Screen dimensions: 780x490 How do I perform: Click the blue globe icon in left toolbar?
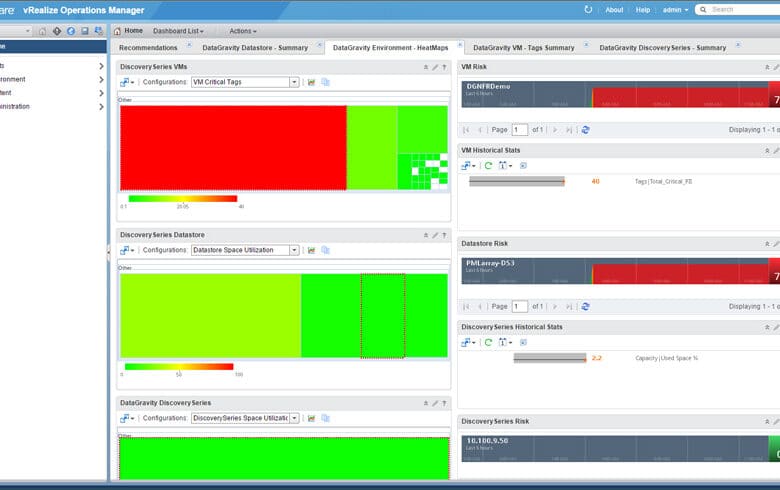[71, 31]
